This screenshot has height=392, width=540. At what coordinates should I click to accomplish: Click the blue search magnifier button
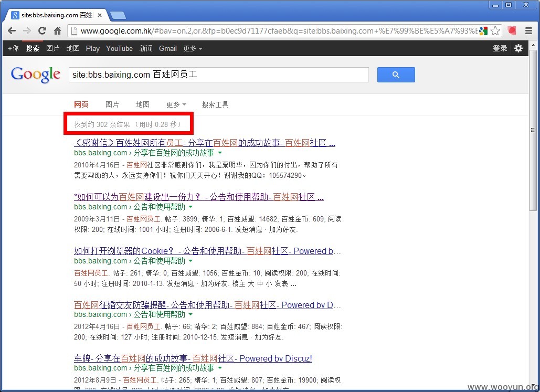[x=396, y=75]
